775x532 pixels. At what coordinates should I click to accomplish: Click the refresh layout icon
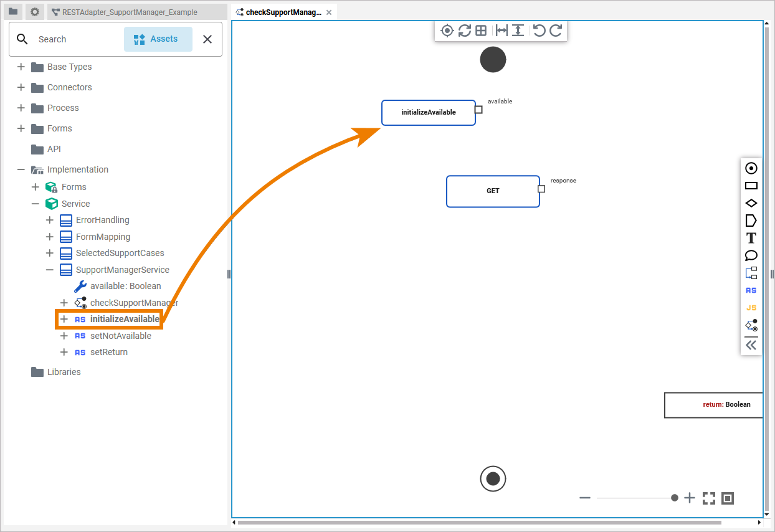pyautogui.click(x=464, y=31)
